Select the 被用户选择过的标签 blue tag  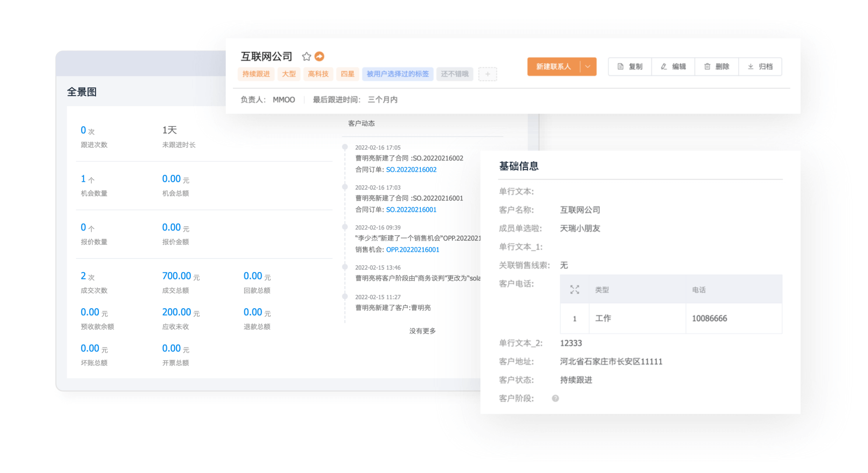coord(398,74)
